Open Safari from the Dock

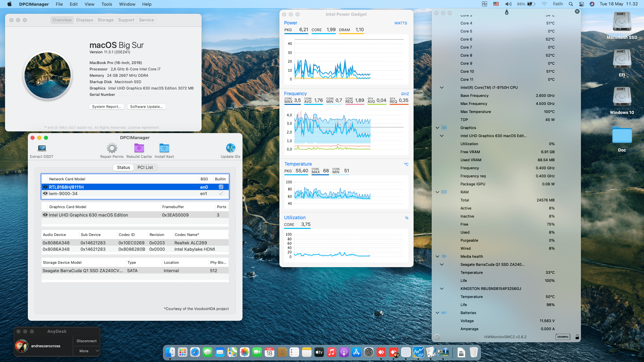pos(195,352)
